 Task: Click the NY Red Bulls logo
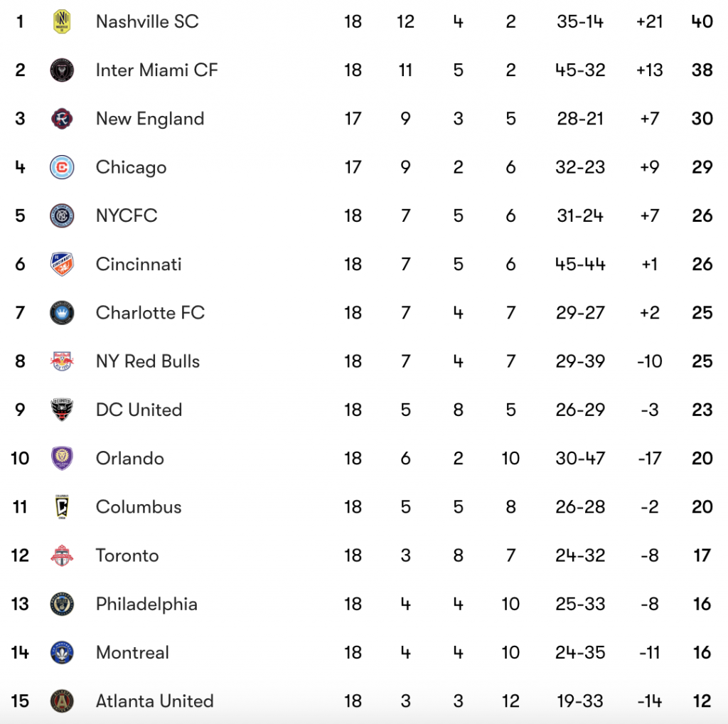coord(62,361)
